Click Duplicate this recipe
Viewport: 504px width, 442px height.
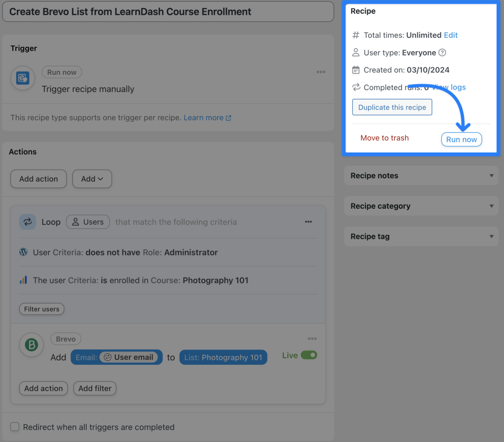pos(392,107)
